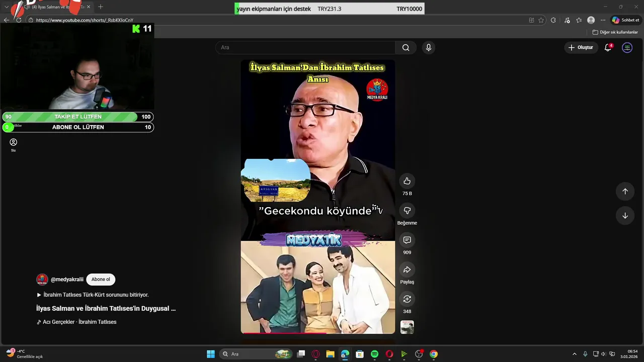Click the Shorts video progress bar
The width and height of the screenshot is (644, 362).
[318, 333]
